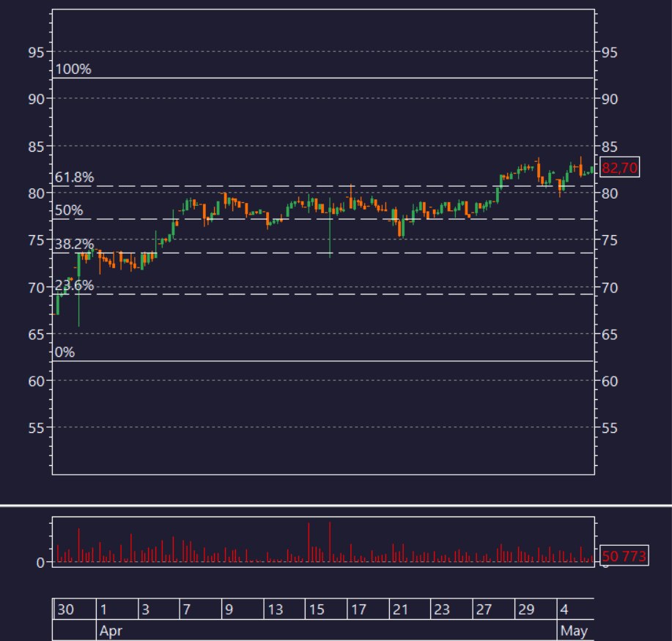Click date 23 on the time axis
The height and width of the screenshot is (641, 672).
coord(442,609)
